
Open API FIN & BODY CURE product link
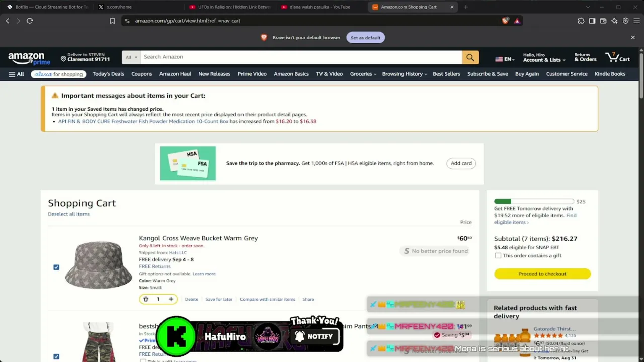tap(143, 121)
